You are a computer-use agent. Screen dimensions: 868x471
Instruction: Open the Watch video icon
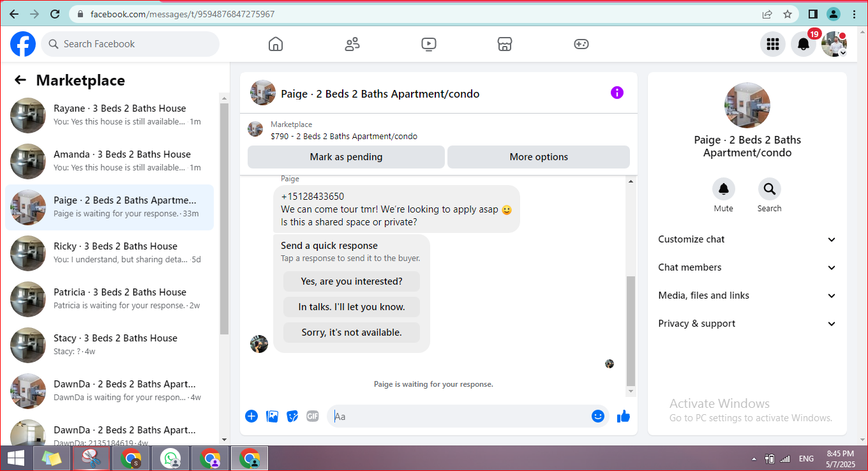click(429, 44)
